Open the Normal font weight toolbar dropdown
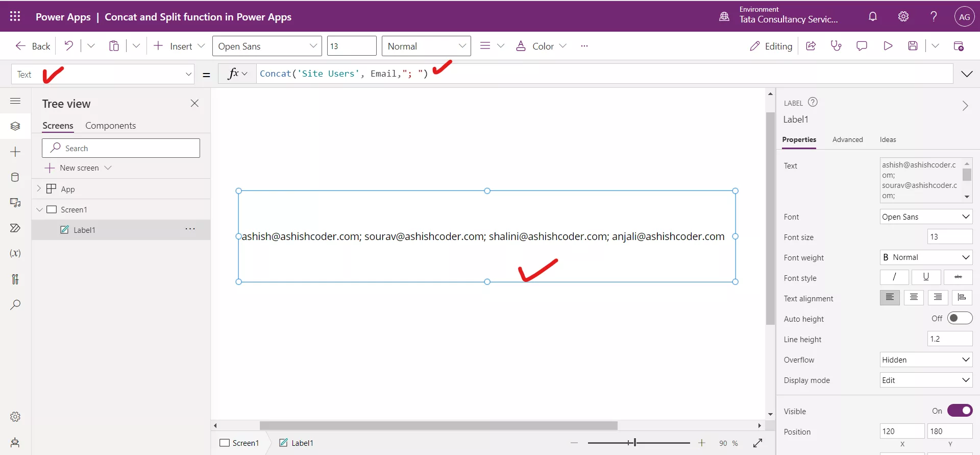This screenshot has width=980, height=455. point(426,46)
